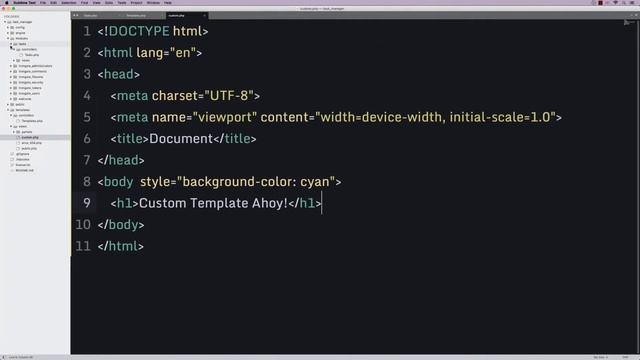The image size is (640, 360).
Task: Click the welcome folder icon
Action: pyautogui.click(x=15, y=99)
